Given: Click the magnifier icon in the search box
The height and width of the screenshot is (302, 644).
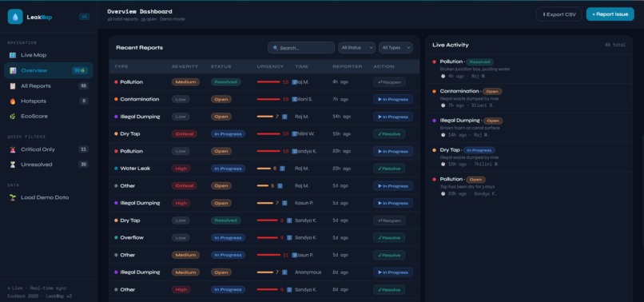Looking at the screenshot, I should tap(275, 48).
